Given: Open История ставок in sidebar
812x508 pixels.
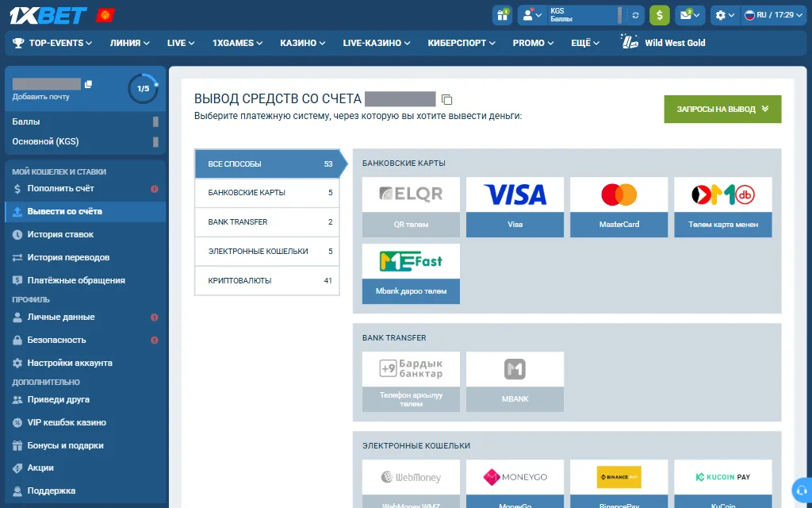Looking at the screenshot, I should [86, 234].
